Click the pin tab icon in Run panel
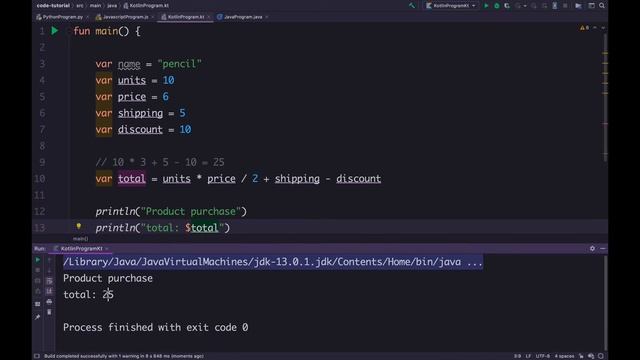Screen dimensions: 640x360 pyautogui.click(x=38, y=317)
